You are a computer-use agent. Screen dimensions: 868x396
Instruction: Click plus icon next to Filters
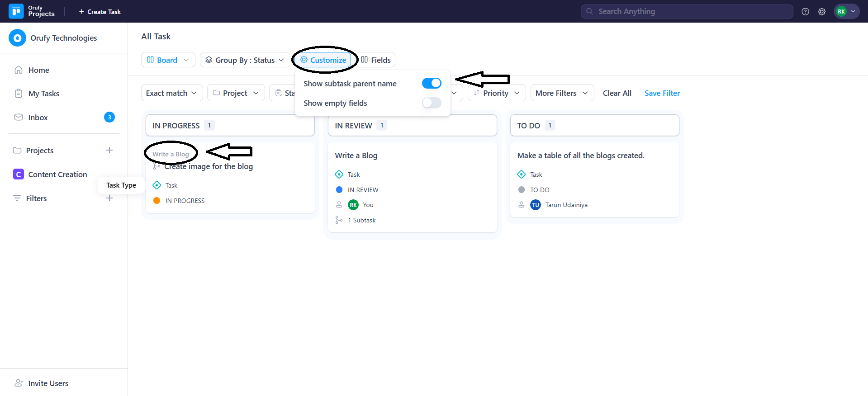click(109, 198)
